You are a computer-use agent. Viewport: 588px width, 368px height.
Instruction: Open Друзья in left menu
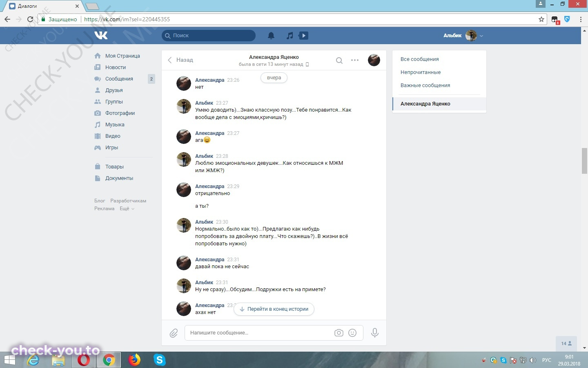[x=114, y=90]
